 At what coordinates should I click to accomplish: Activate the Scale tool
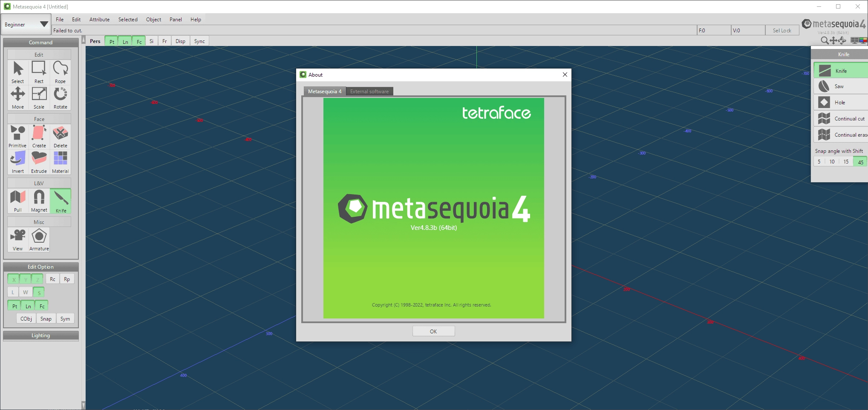39,98
